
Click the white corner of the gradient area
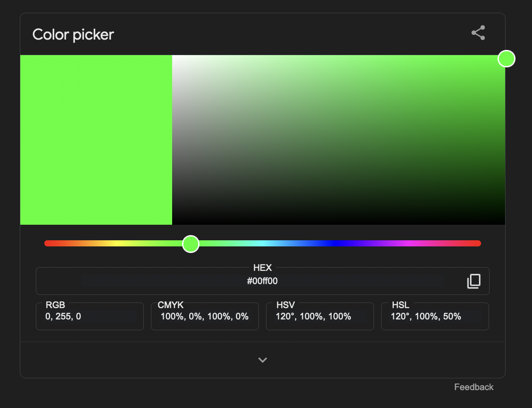pos(175,57)
